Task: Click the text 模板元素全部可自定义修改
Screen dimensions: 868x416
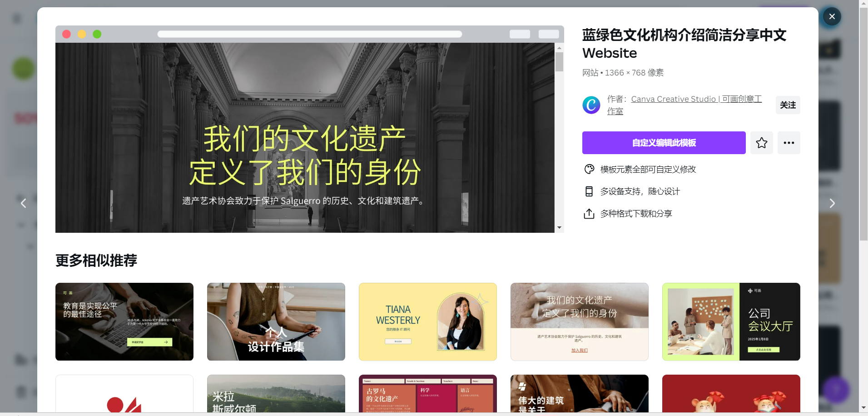Action: point(648,169)
